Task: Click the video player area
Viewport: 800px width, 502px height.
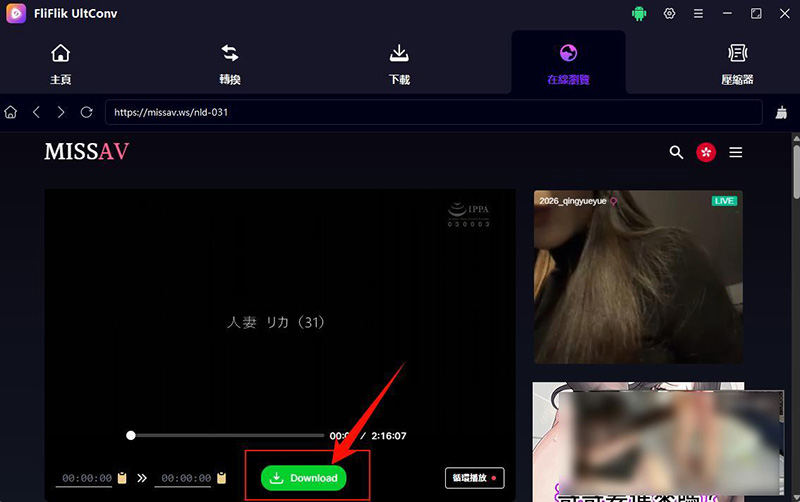Action: pos(280,321)
